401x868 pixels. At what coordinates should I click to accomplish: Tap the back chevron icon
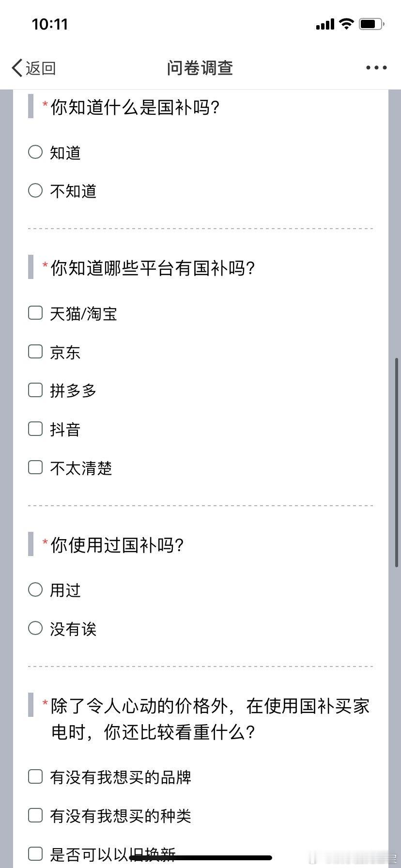[x=17, y=68]
